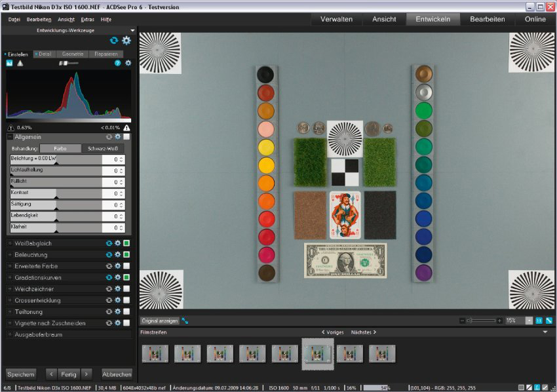Viewport: 557px width, 392px height.
Task: Open the Beleuchtung gear settings icon
Action: click(x=118, y=255)
